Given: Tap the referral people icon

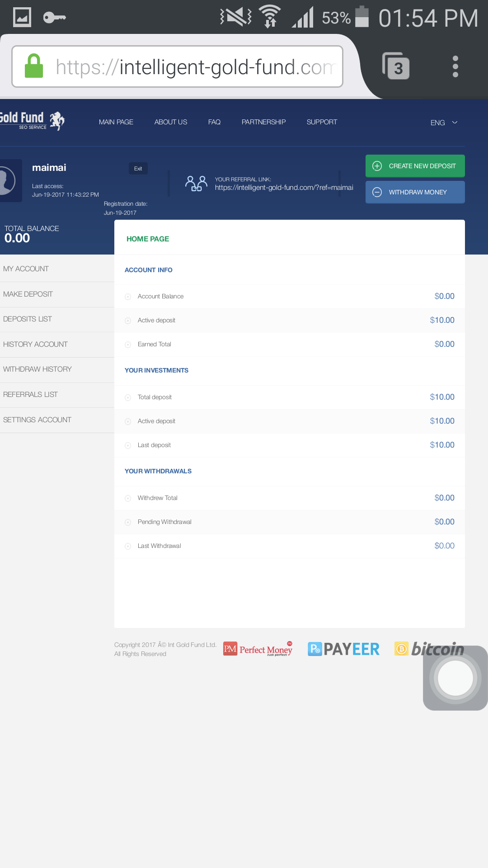Looking at the screenshot, I should point(196,184).
